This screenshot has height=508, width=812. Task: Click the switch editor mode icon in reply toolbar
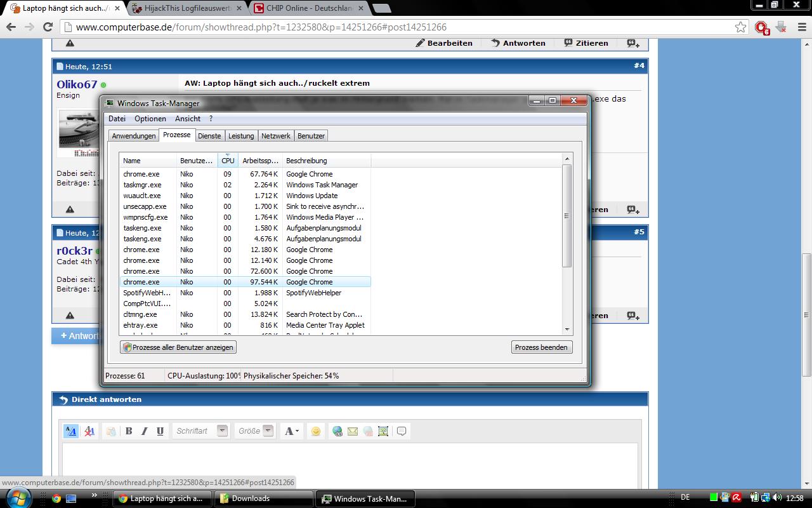71,431
